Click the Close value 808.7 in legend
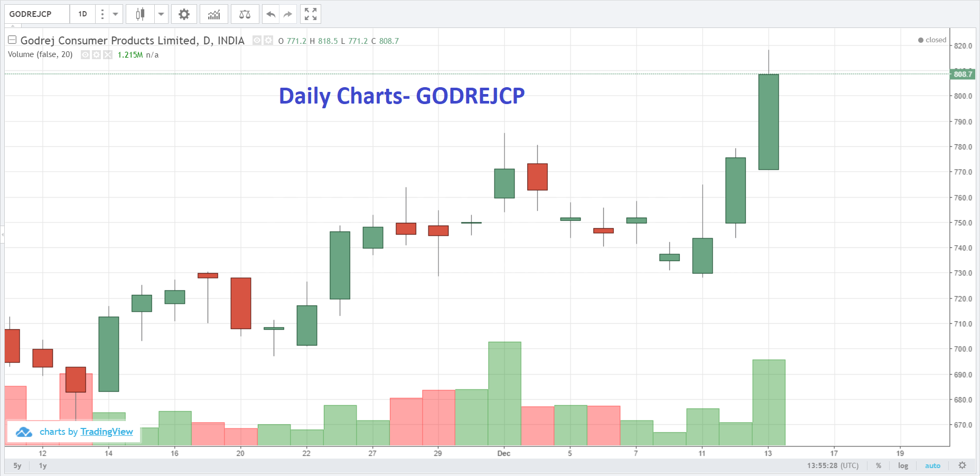 point(389,41)
